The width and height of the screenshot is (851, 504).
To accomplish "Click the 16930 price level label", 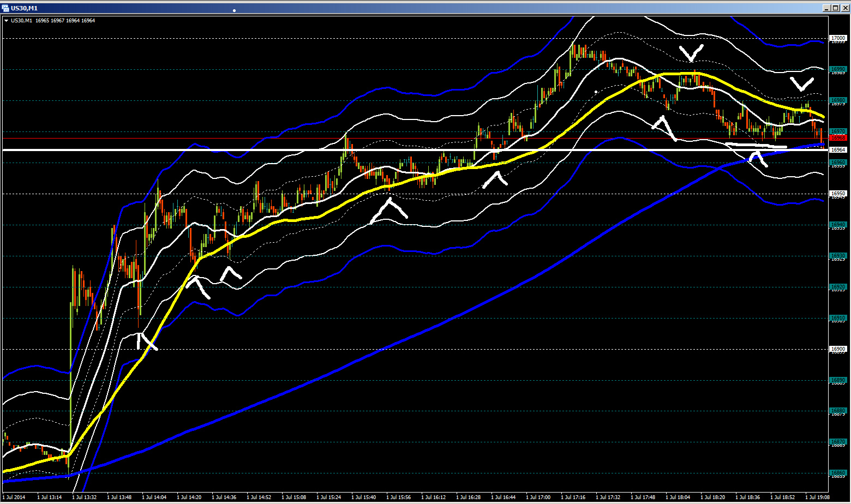I will [838, 256].
